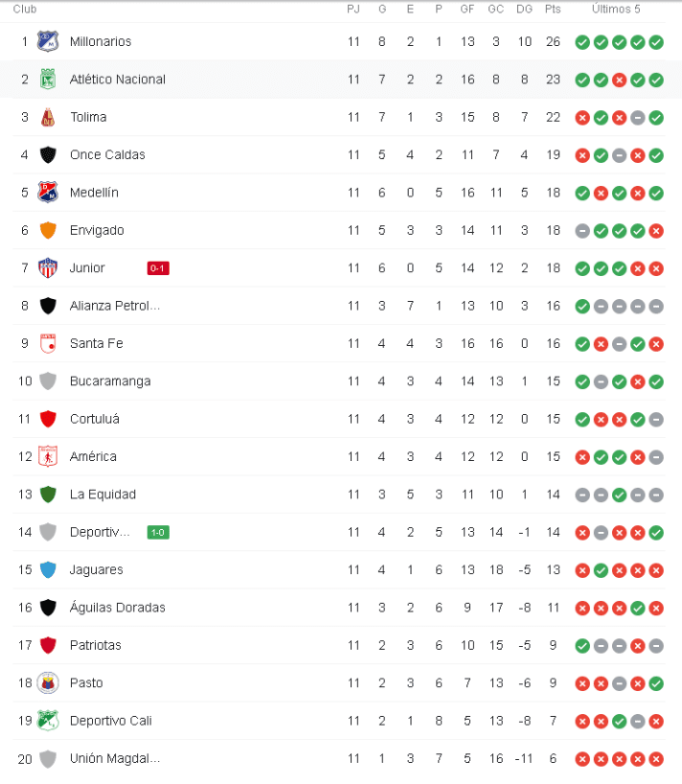
Task: Click the orange Envigado shield icon
Action: [x=48, y=230]
